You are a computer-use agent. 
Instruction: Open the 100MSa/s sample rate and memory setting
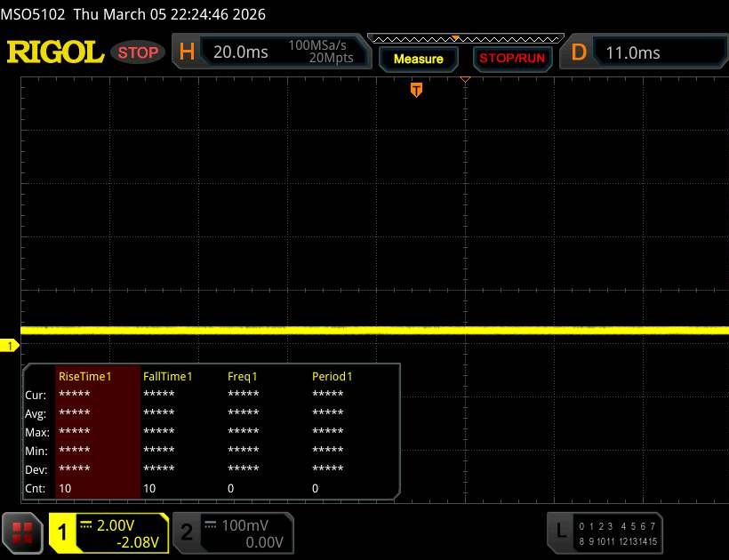[x=321, y=52]
